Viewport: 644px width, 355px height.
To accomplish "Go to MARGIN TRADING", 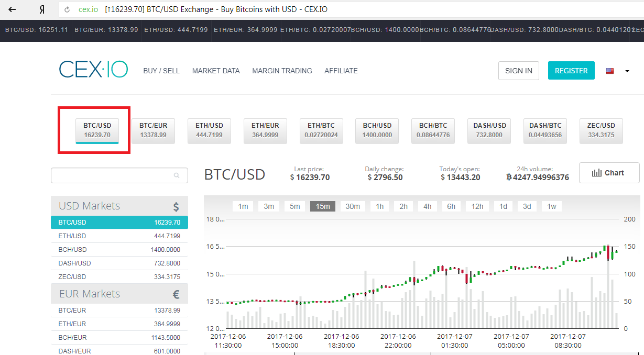I will pos(282,71).
